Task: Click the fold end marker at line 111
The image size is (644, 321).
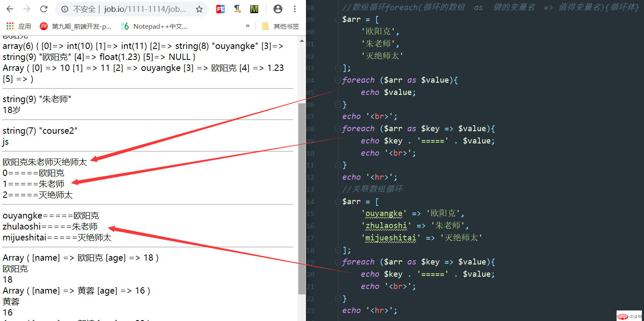Action: 338,165
